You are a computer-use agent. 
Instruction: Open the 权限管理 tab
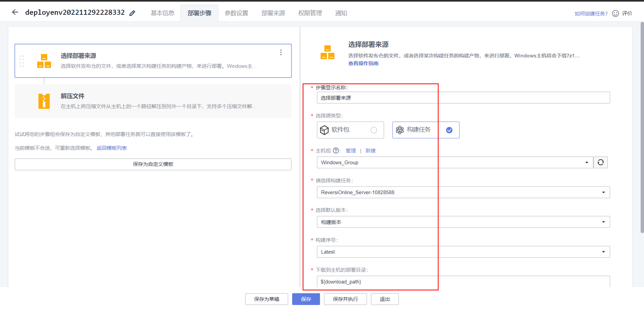coord(310,13)
